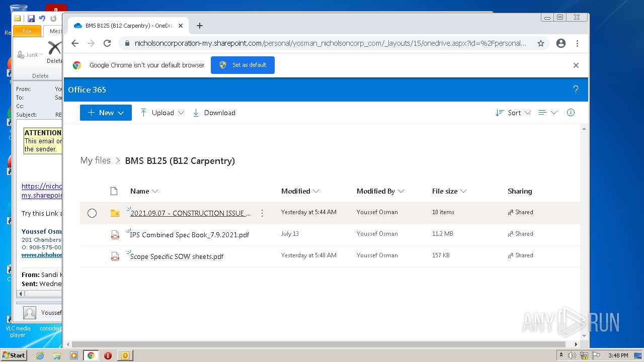Open the Chrome profile avatar
Image resolution: width=644 pixels, height=362 pixels.
[x=561, y=43]
